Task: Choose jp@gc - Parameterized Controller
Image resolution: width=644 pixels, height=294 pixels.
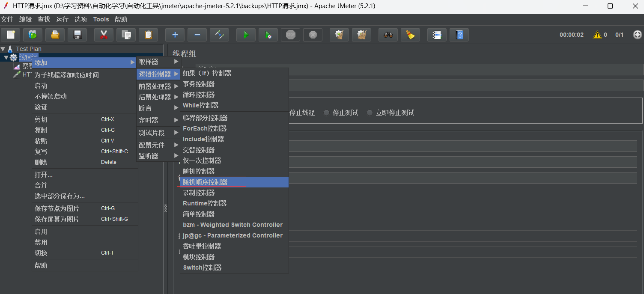Action: click(234, 235)
